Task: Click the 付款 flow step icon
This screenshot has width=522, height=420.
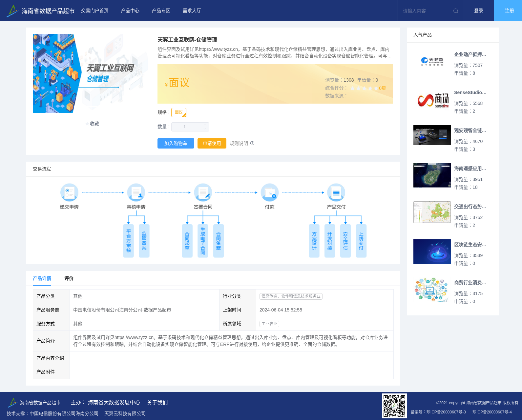Action: (x=270, y=192)
